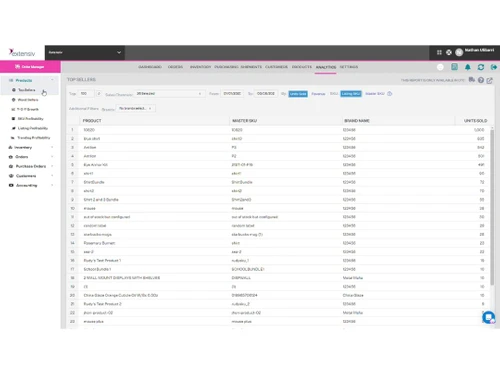Click the white circle icon in toolbar

440,67
